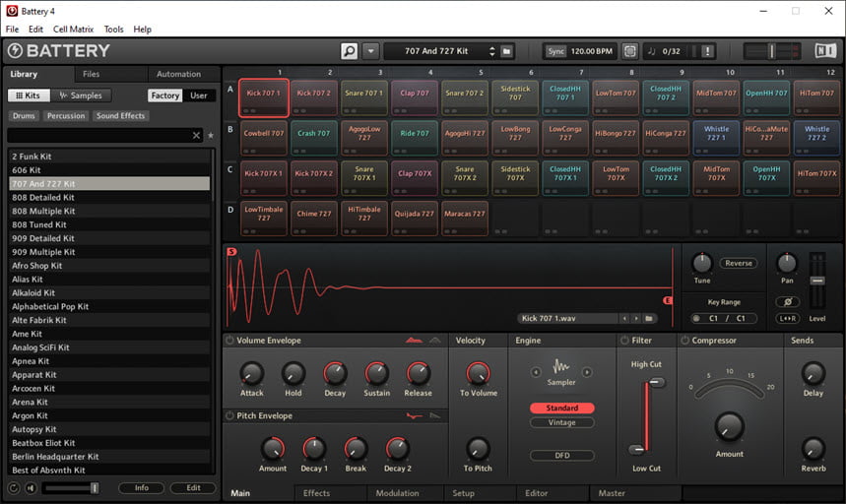This screenshot has width=846, height=504.
Task: Adjust the cell Level fader
Action: pos(817,281)
